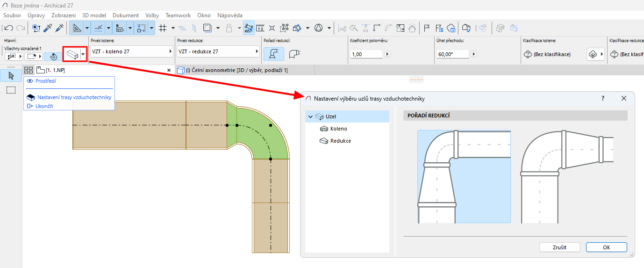Select the Marquee tool in the toolbox
644x268 pixels.
coord(11,90)
